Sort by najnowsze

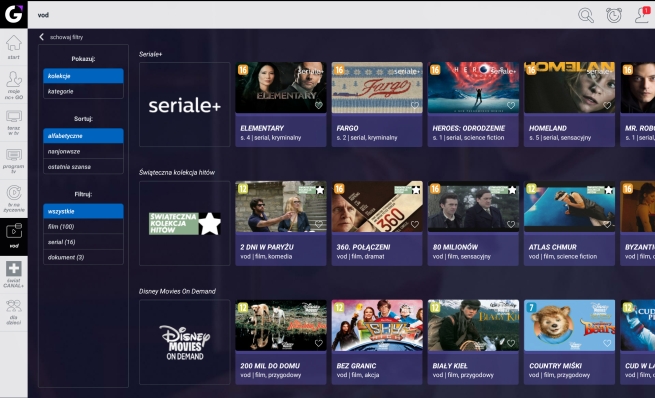point(83,151)
